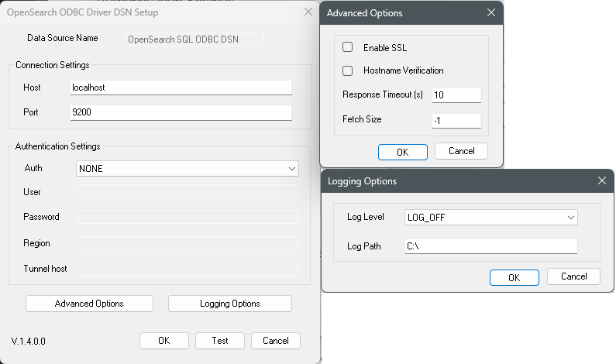This screenshot has height=364, width=616.
Task: Click the Fetch Size input field
Action: (456, 121)
